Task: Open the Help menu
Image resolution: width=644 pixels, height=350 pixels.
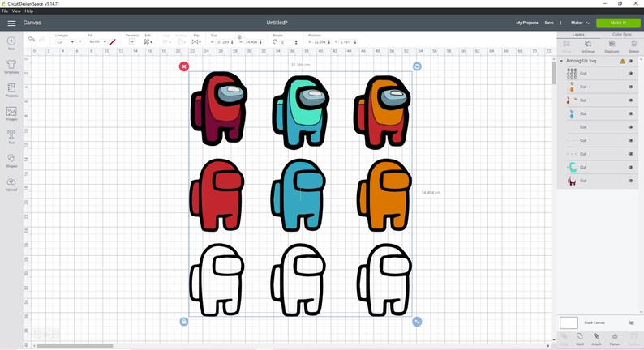Action: click(x=29, y=11)
